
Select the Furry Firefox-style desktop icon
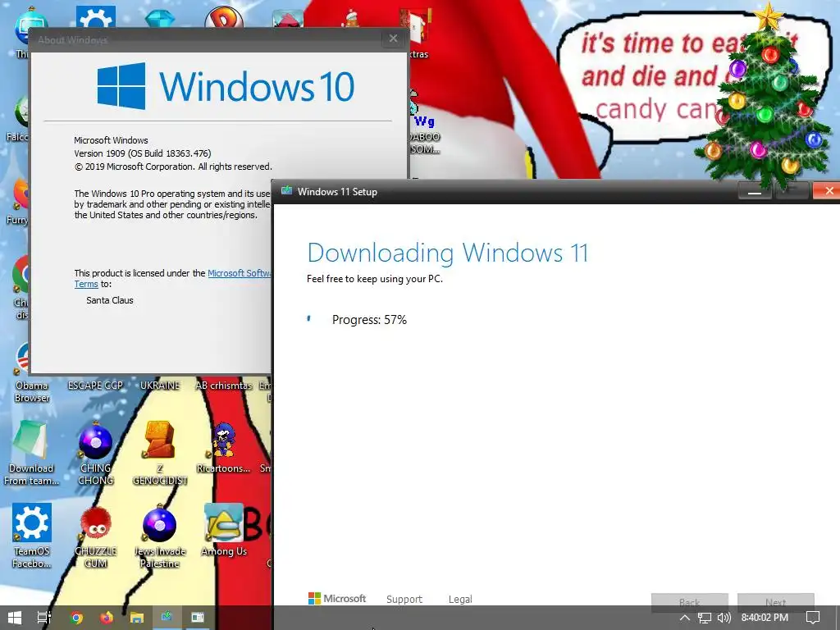tap(18, 202)
